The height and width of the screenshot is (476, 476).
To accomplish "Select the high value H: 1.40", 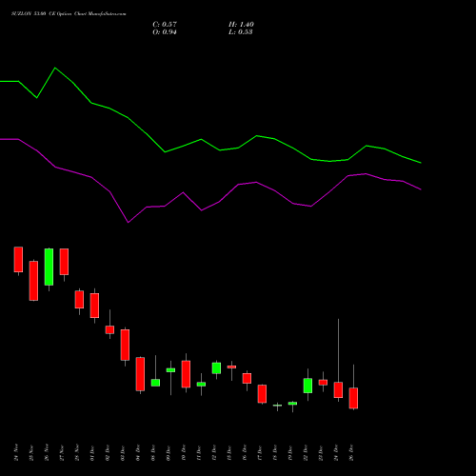I will tap(241, 25).
